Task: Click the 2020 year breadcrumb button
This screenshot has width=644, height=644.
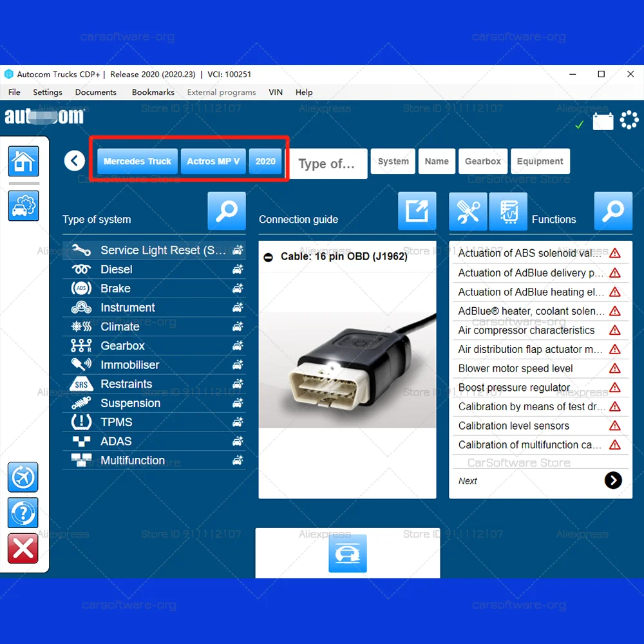Action: 265,161
